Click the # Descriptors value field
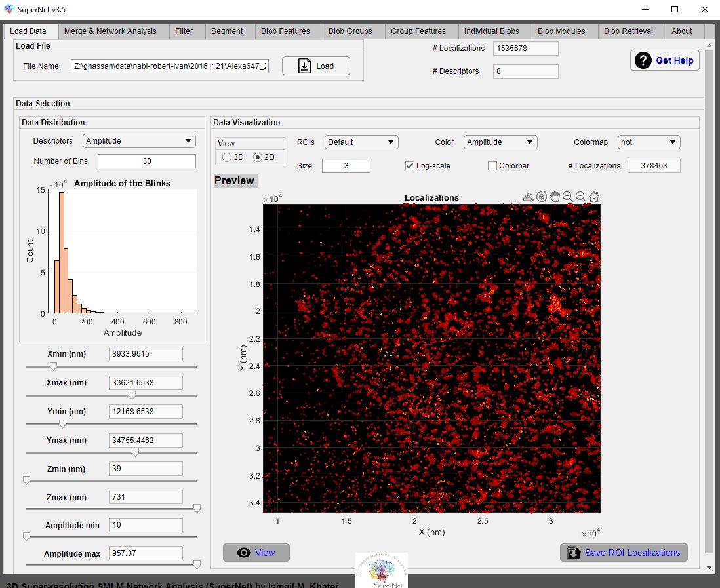720x588 pixels. point(526,71)
